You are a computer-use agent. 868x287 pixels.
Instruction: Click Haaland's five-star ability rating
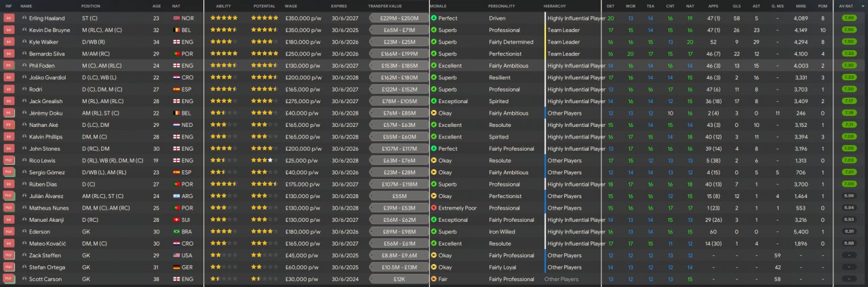(x=224, y=18)
